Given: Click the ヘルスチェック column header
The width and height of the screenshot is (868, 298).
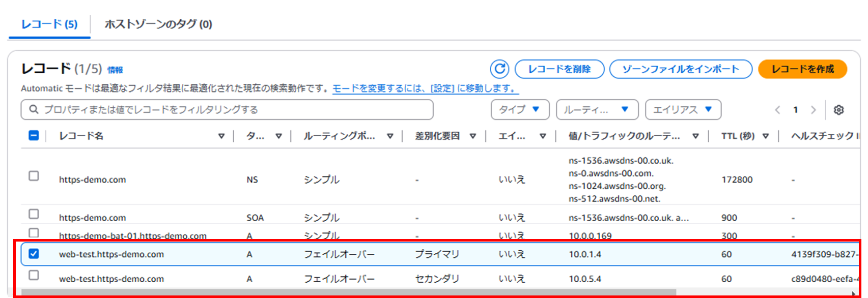Looking at the screenshot, I should [x=825, y=136].
